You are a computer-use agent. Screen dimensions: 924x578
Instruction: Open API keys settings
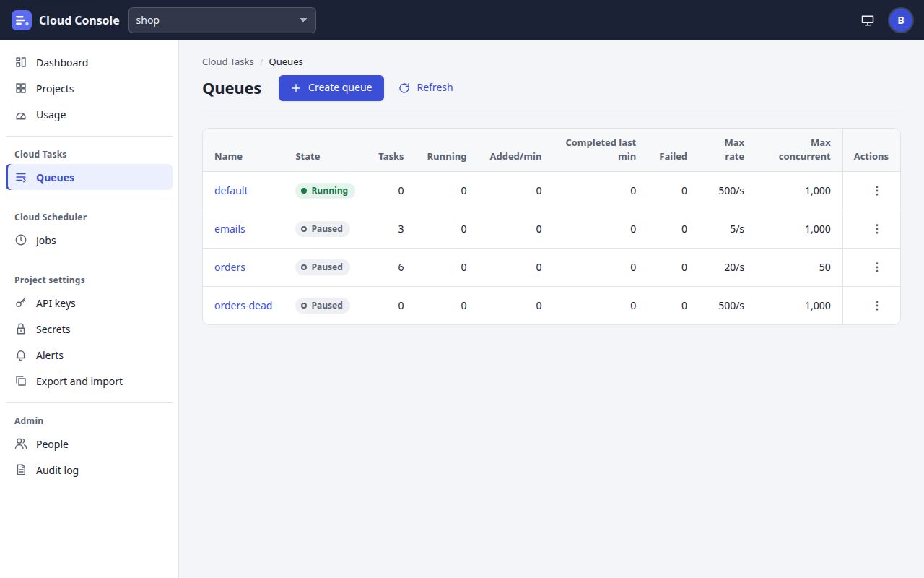[89, 303]
